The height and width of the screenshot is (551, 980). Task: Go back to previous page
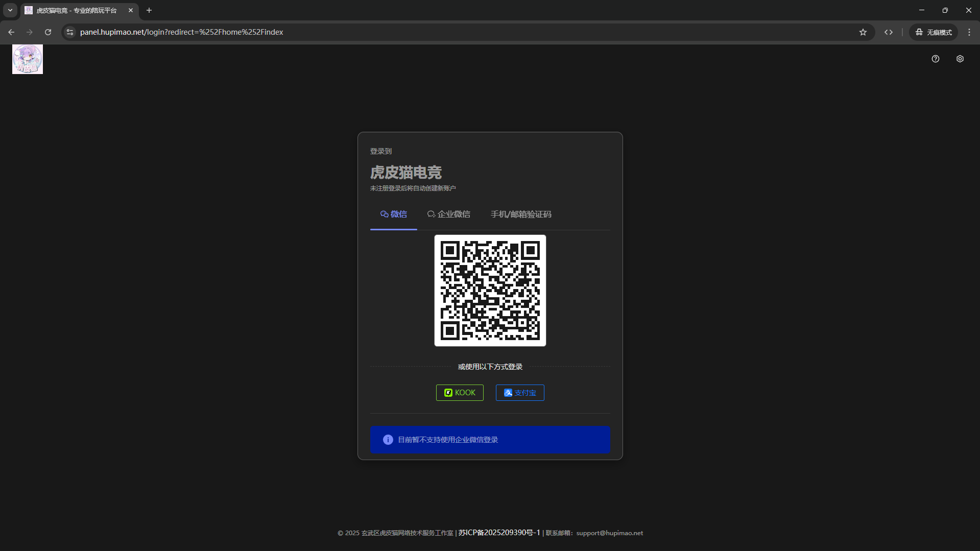tap(11, 32)
